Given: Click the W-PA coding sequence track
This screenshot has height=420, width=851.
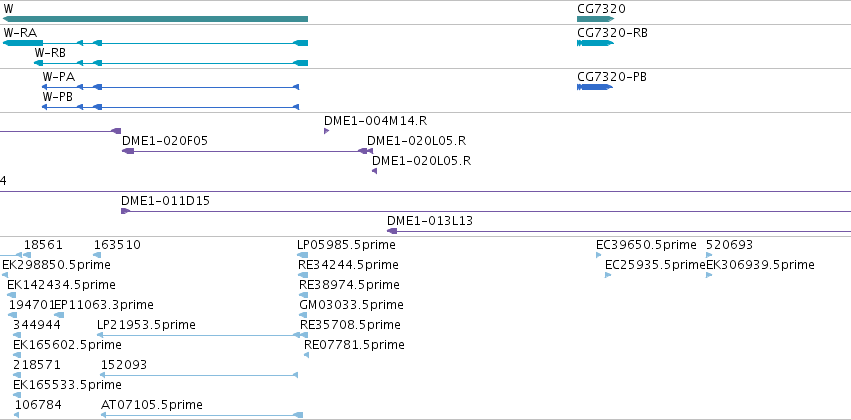Looking at the screenshot, I should pyautogui.click(x=170, y=87).
